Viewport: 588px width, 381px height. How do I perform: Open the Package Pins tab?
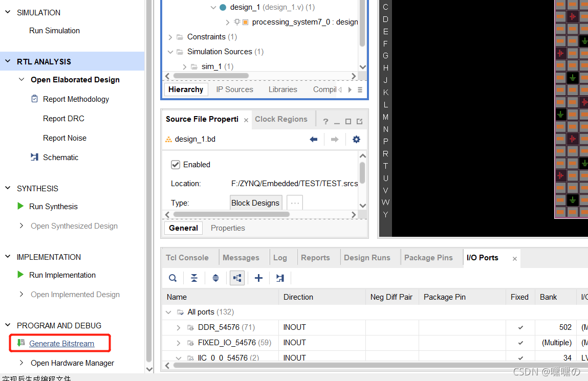428,258
